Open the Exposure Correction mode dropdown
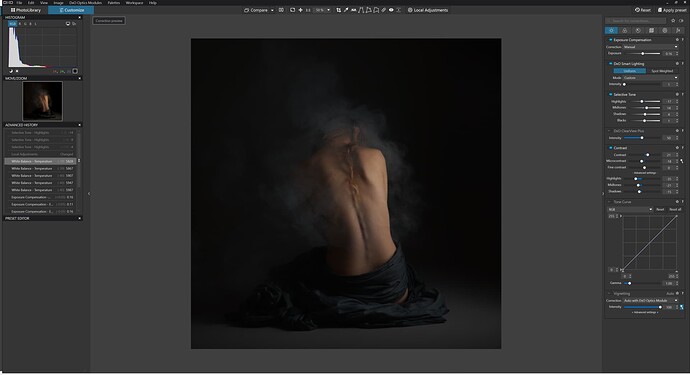 (x=650, y=47)
